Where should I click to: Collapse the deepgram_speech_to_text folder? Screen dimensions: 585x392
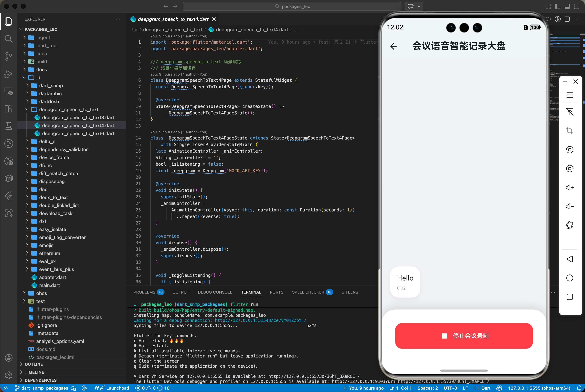coord(27,110)
